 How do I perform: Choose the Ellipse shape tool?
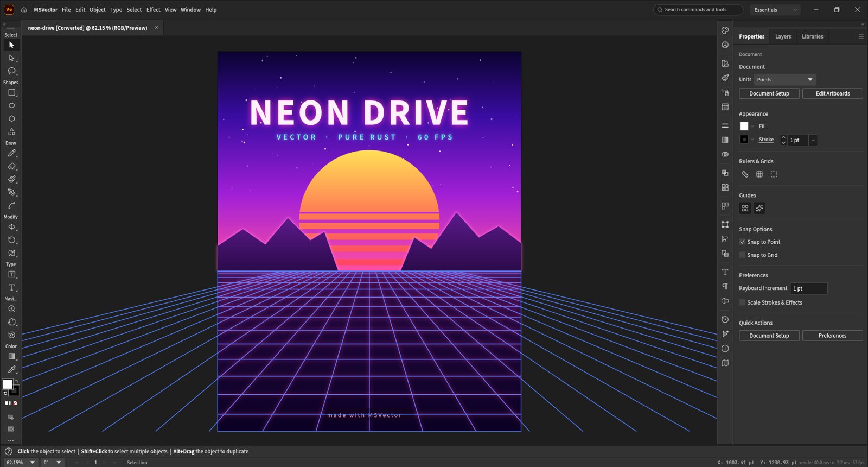click(11, 106)
